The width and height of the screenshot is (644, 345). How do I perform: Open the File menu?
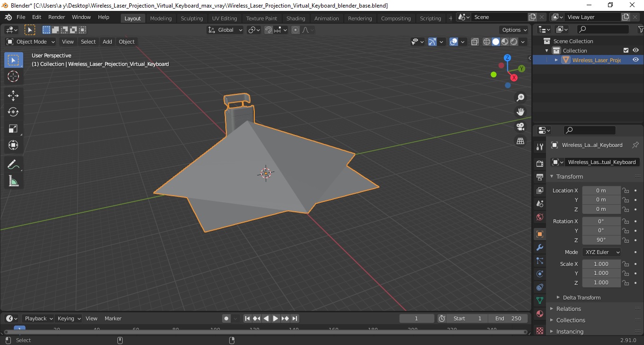point(21,17)
